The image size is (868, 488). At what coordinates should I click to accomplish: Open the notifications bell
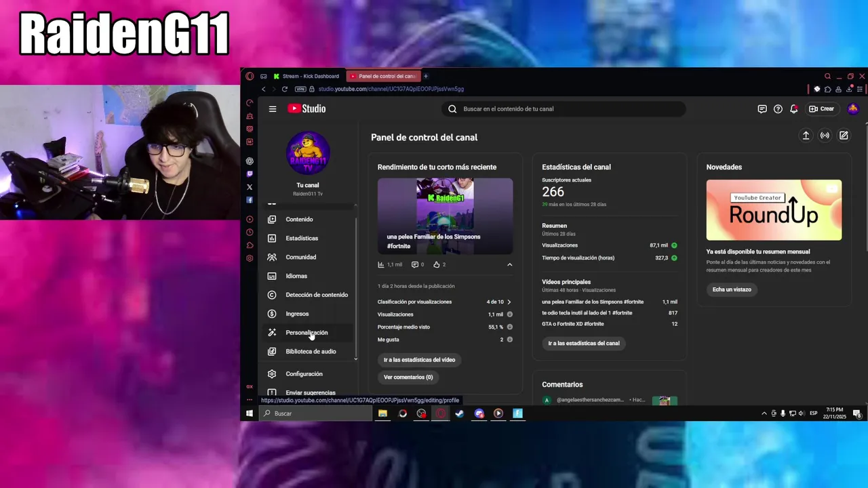click(793, 108)
